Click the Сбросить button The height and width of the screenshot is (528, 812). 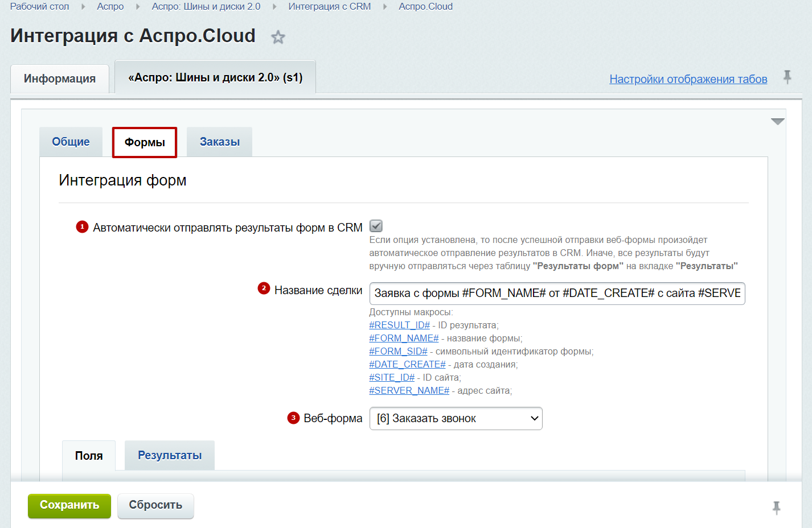click(155, 506)
